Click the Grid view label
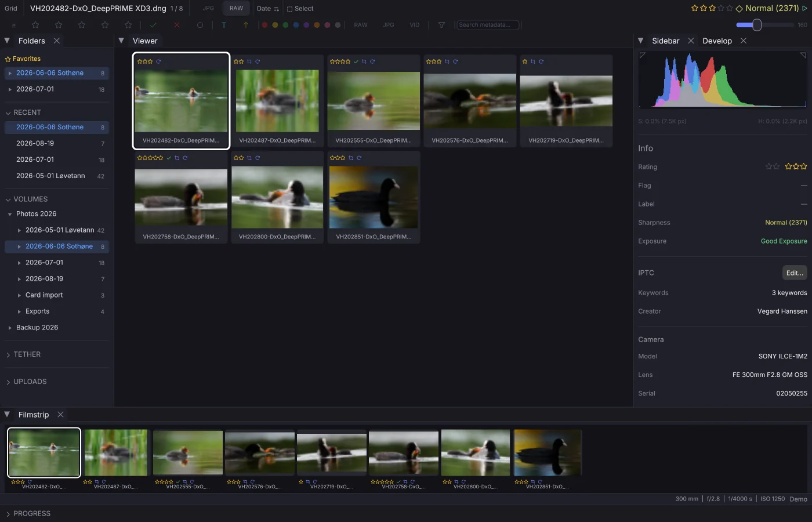This screenshot has width=812, height=522. (11, 9)
